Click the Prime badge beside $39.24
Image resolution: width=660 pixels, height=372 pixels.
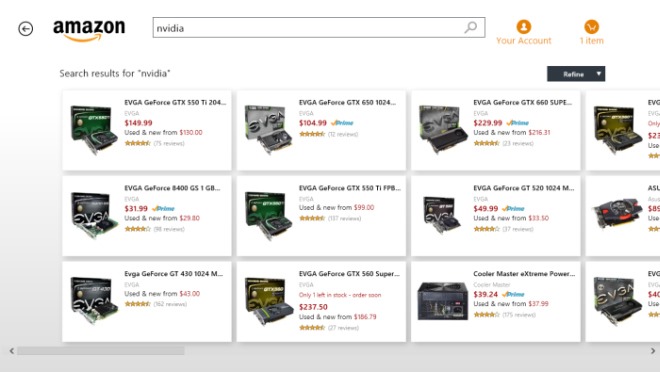(x=513, y=295)
